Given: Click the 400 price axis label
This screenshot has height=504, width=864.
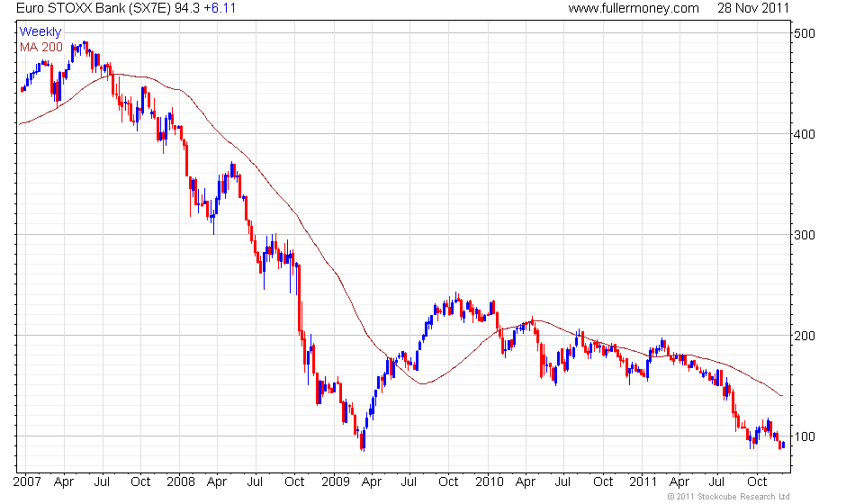Looking at the screenshot, I should tap(804, 134).
